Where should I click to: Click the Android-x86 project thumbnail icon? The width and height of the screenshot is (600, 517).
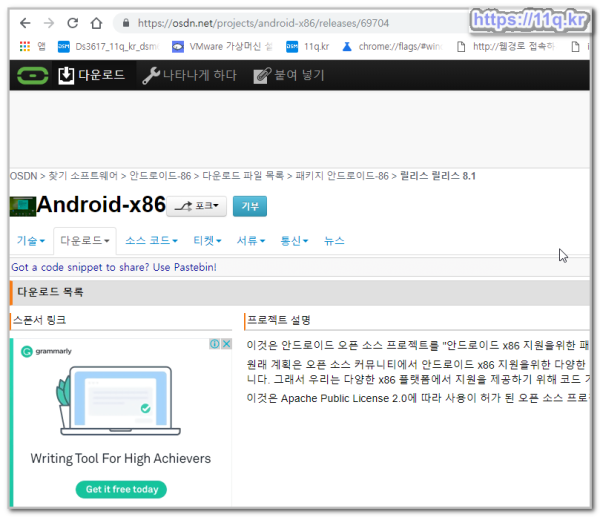[x=23, y=206]
